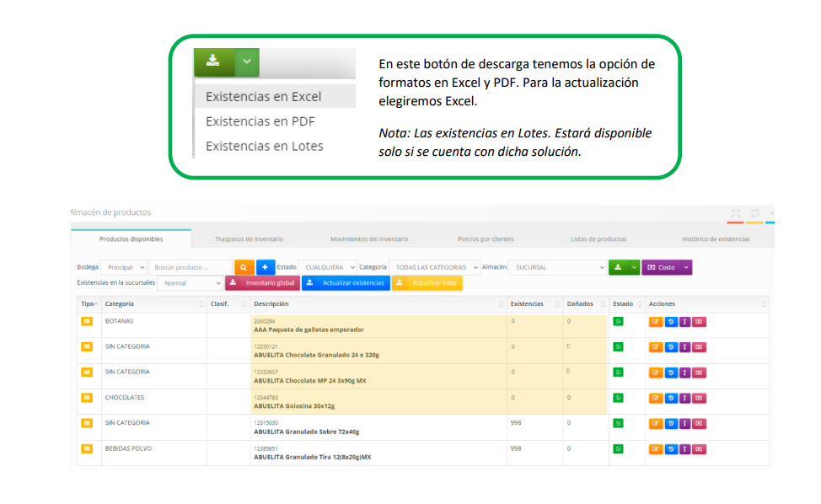Click the refresh icon at top right
This screenshot has width=821, height=504.
click(x=755, y=213)
